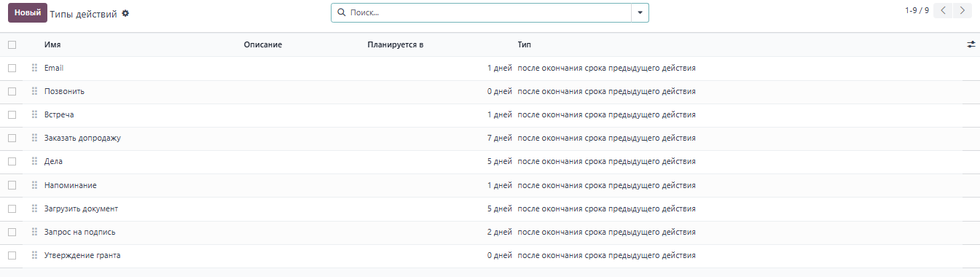Click drag handle of Напоминание row

pos(34,185)
